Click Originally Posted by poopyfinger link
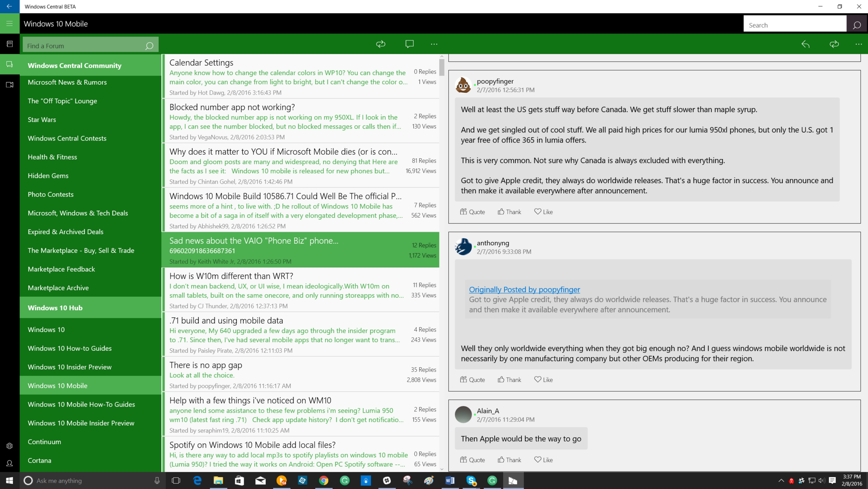The image size is (868, 489). coord(524,290)
